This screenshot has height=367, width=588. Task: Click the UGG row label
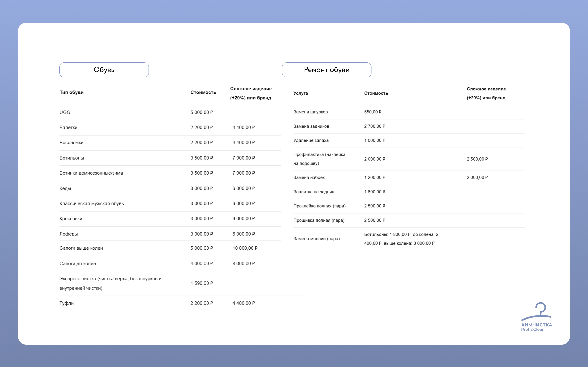coord(65,112)
